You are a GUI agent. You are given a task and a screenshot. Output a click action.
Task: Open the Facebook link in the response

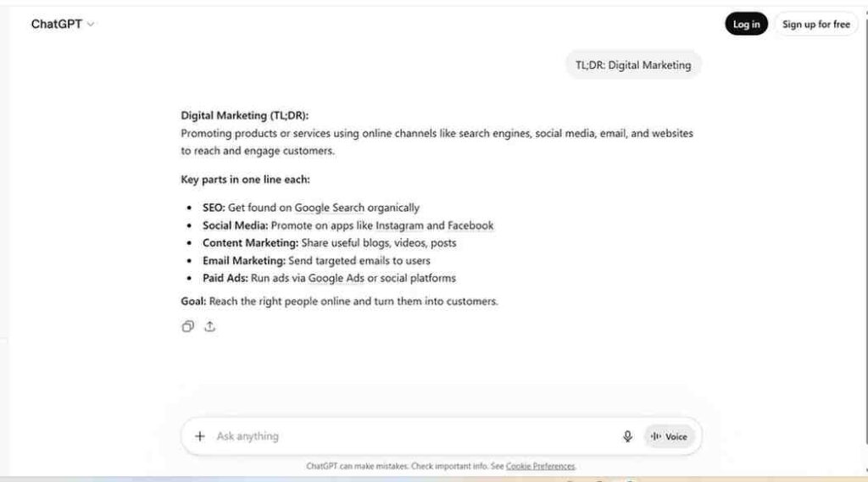point(470,225)
